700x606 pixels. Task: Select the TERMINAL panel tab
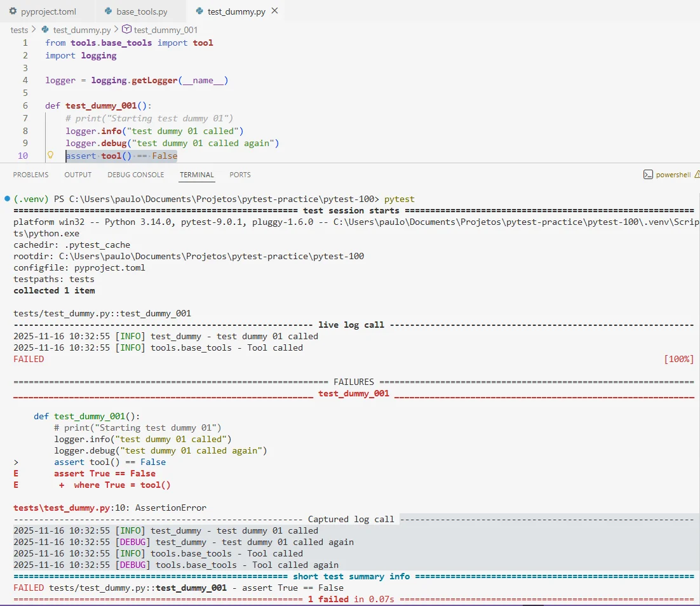tap(197, 175)
